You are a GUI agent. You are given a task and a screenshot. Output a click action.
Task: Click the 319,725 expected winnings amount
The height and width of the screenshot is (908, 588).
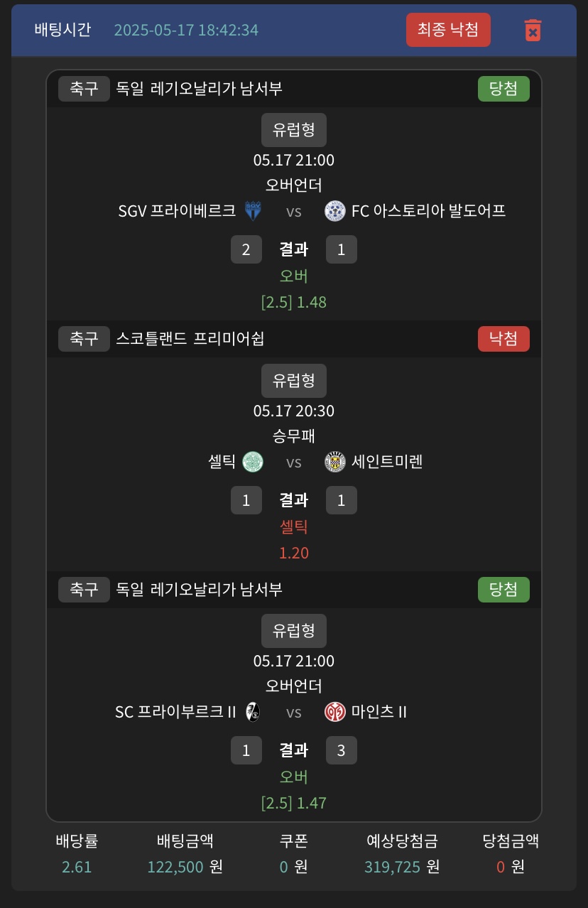click(x=392, y=867)
